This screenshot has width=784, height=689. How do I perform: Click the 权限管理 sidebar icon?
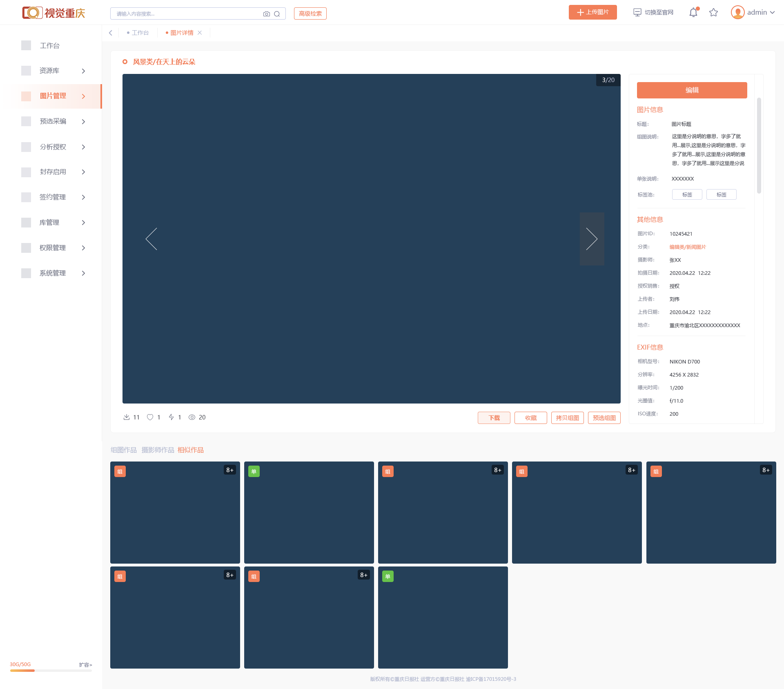pos(26,248)
